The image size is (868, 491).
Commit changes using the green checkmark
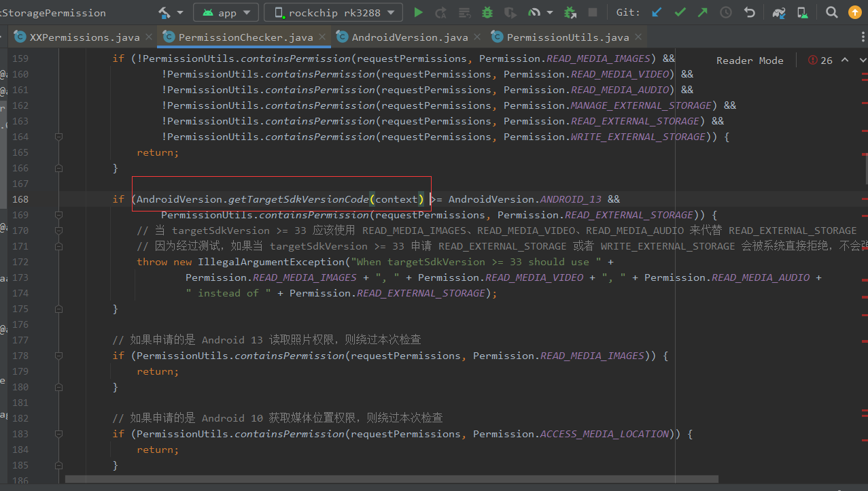pos(680,12)
